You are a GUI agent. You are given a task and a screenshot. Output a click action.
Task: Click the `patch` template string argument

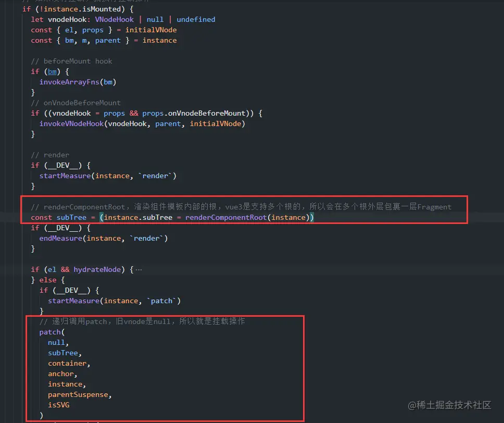161,301
